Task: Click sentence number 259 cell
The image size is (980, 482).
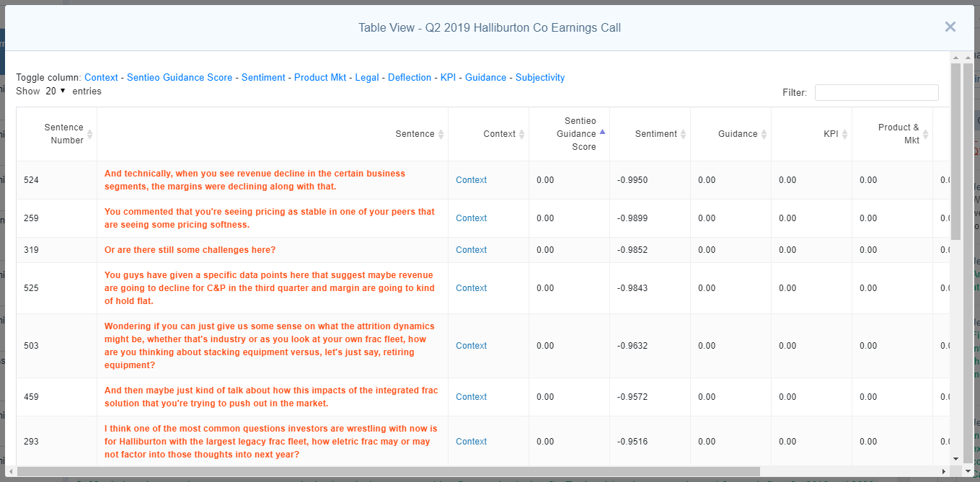Action: point(56,218)
